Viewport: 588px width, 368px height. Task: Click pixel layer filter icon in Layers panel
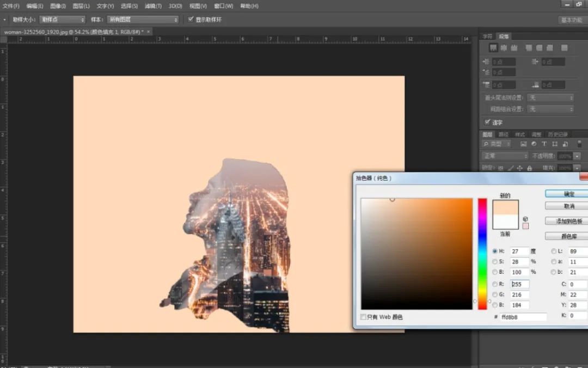click(524, 144)
